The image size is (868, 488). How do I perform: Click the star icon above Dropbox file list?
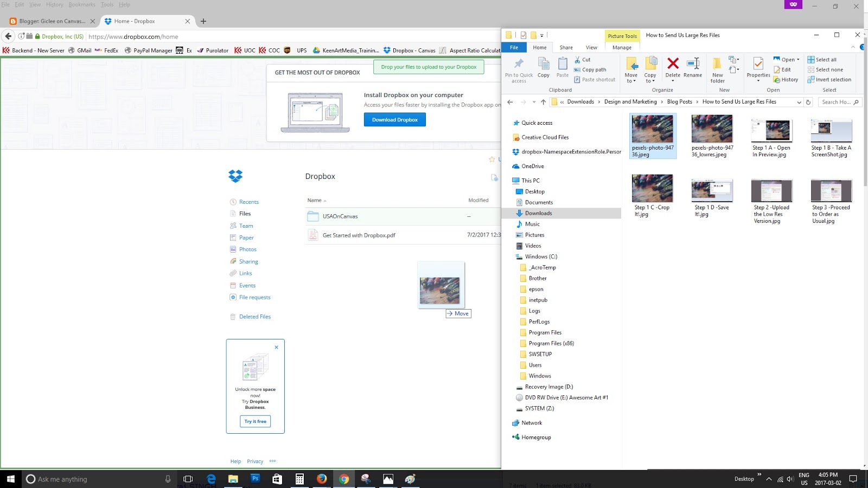coord(492,159)
